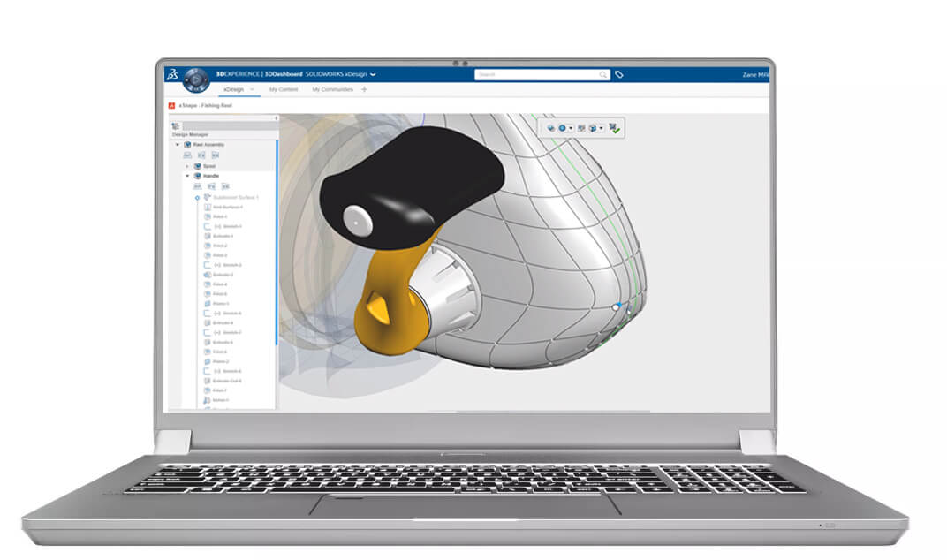Select the Plane-2 feature in the tree
The image size is (947, 560).
[221, 362]
